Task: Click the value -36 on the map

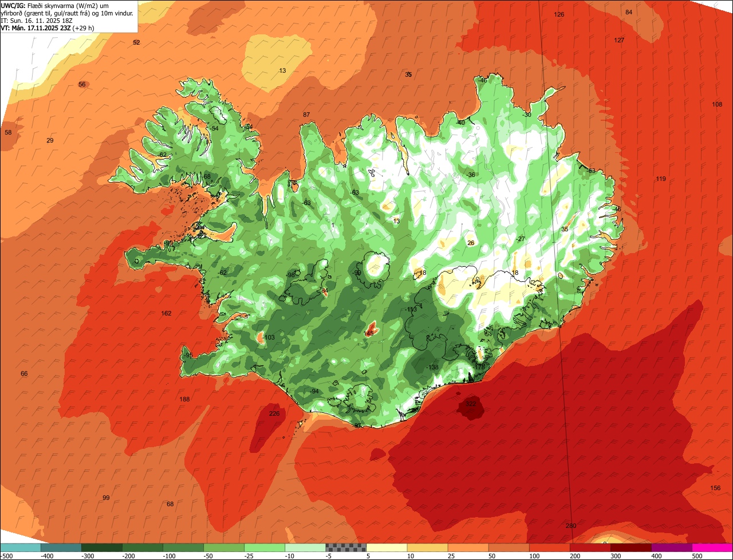Action: click(x=471, y=175)
